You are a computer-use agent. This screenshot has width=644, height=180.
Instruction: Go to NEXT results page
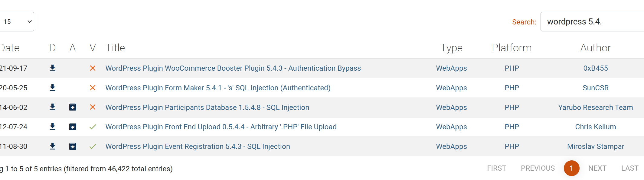pos(597,168)
